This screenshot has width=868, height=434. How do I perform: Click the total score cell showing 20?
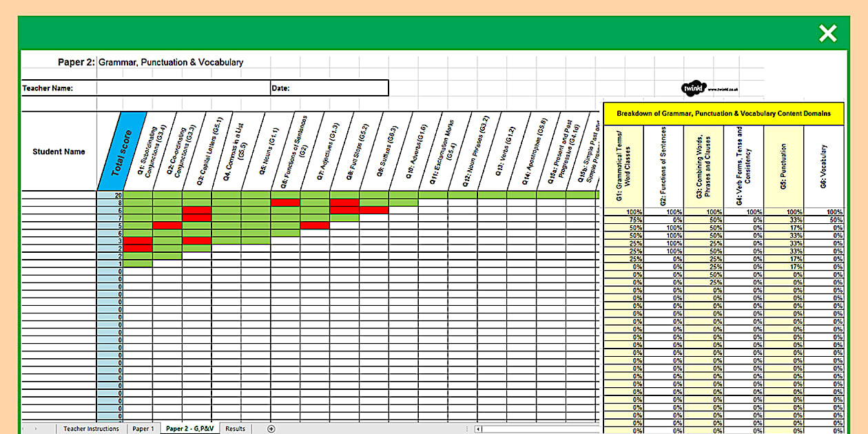110,195
